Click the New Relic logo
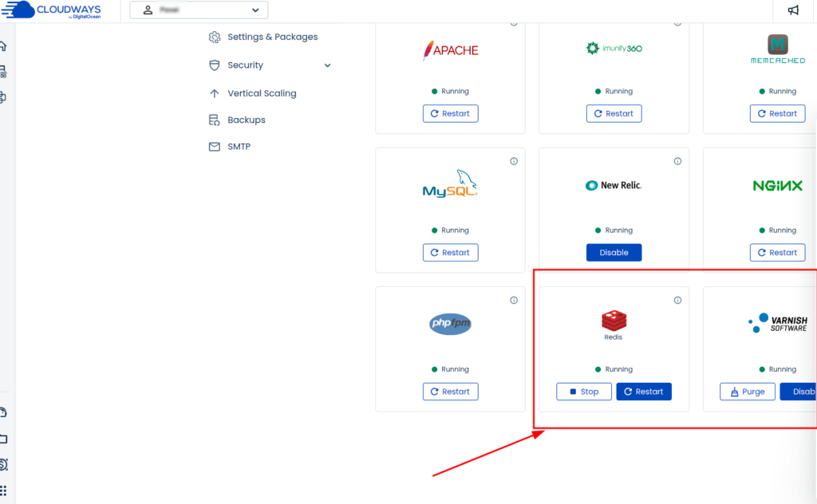The height and width of the screenshot is (504, 817). click(x=614, y=185)
